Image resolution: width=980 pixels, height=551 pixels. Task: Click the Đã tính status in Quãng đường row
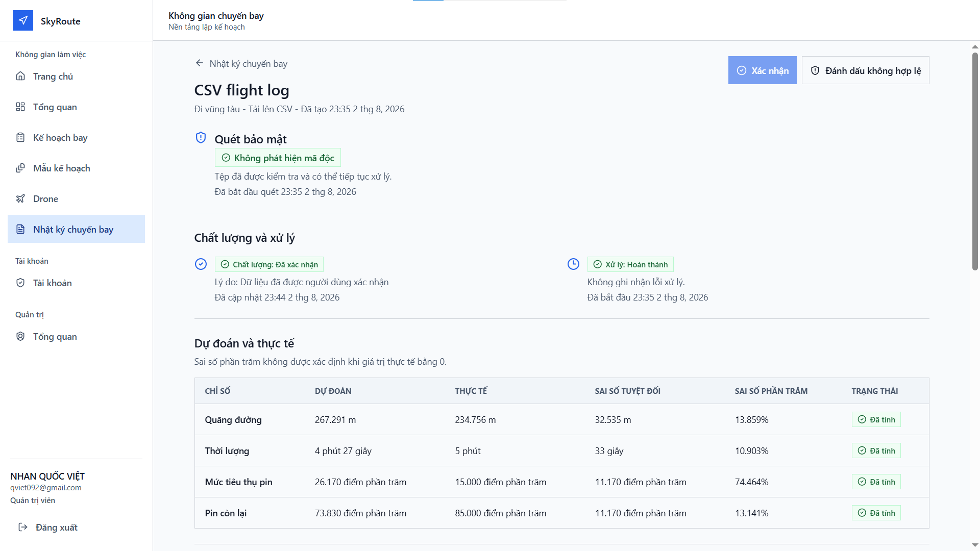[876, 419]
